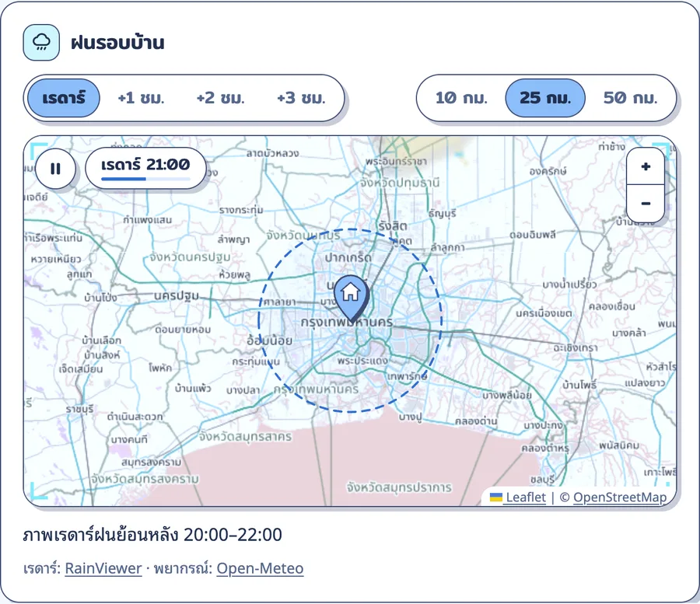Click the rain cloud icon

tap(41, 43)
